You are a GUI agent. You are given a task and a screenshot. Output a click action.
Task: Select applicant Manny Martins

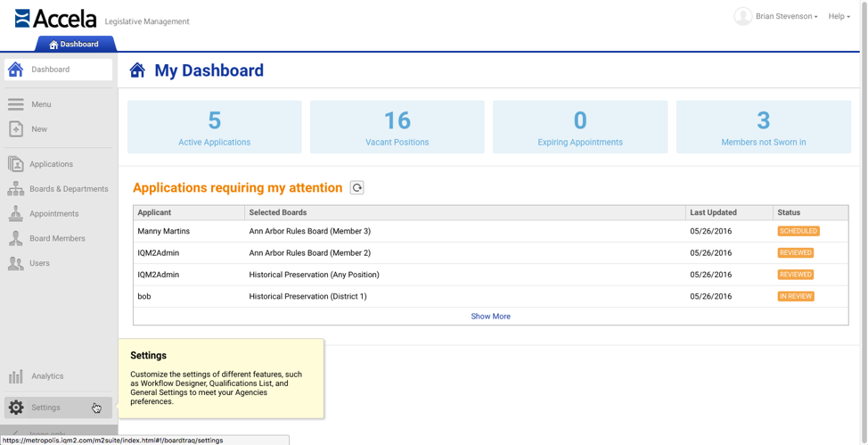[x=164, y=231]
